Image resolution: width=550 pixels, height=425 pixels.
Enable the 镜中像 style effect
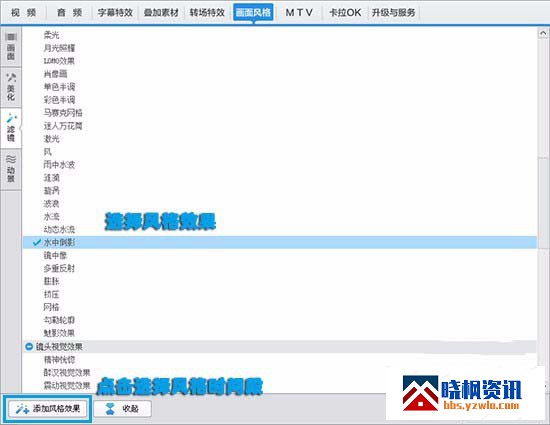(x=55, y=255)
